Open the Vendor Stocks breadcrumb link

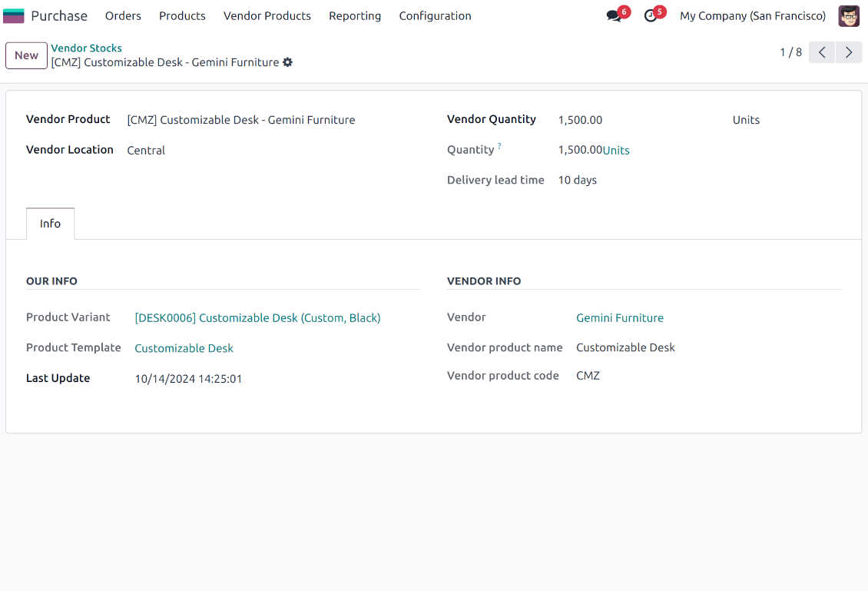tap(86, 48)
